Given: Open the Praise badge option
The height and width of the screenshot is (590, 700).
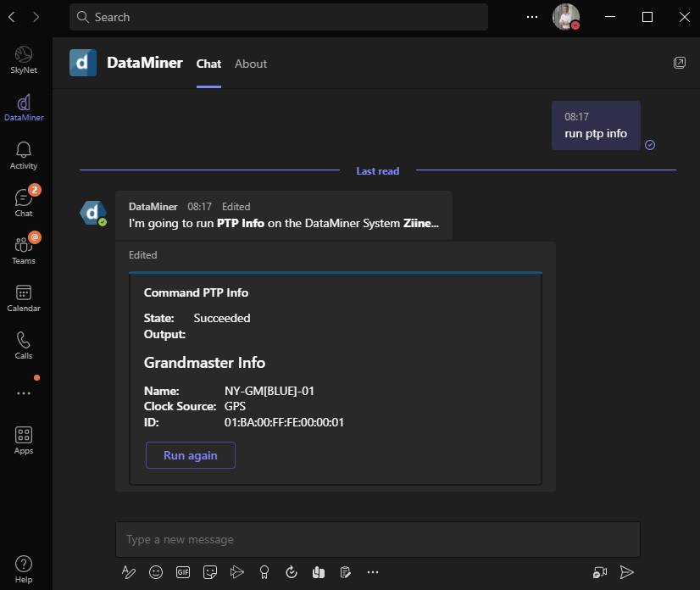Looking at the screenshot, I should [264, 572].
